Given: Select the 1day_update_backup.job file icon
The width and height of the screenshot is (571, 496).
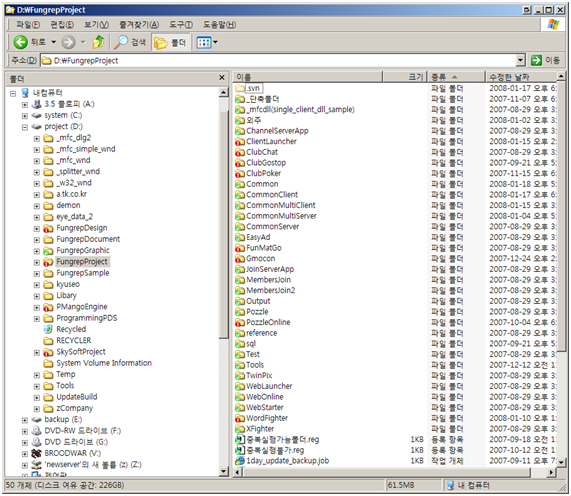Looking at the screenshot, I should 240,461.
